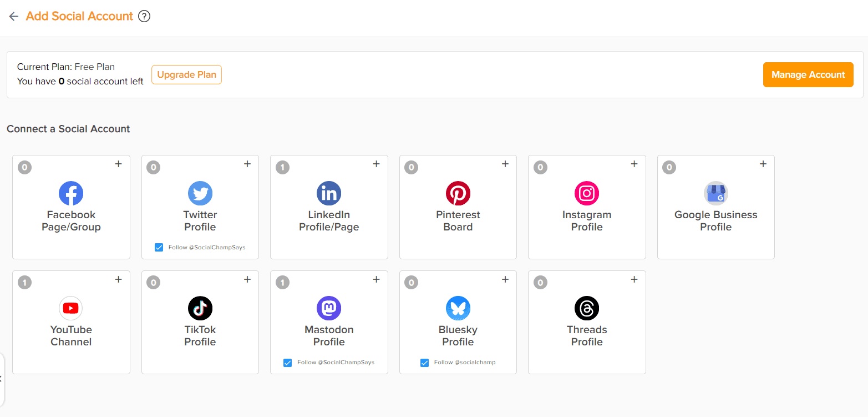Click plus sign on Google Business card
The height and width of the screenshot is (417, 868).
click(763, 164)
